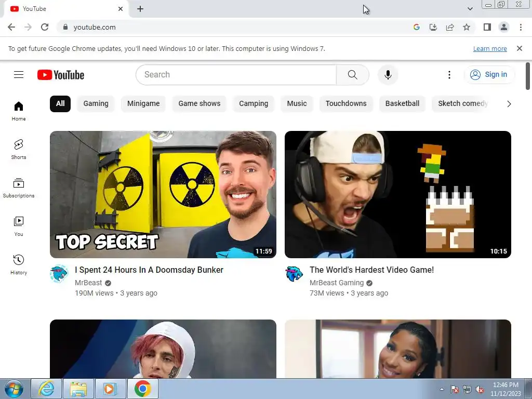
Task: Open 'I Spent 24 Hours In A Doomsday Bunker' title
Action: tap(149, 270)
